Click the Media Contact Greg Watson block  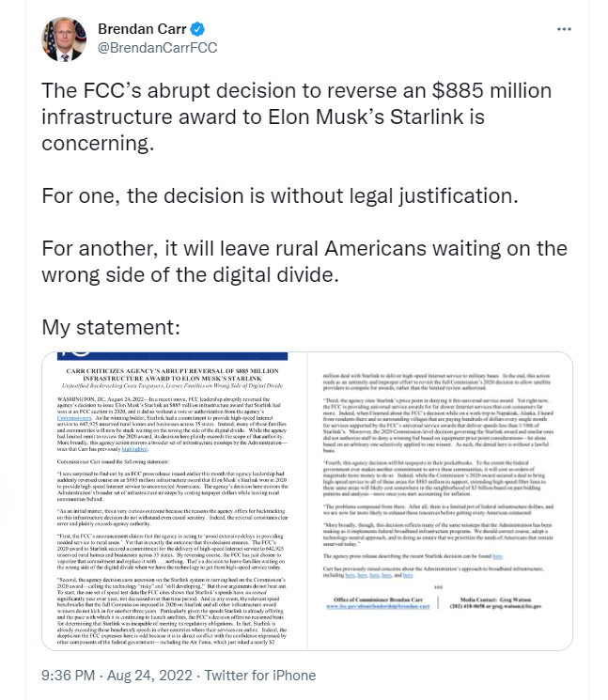[495, 602]
